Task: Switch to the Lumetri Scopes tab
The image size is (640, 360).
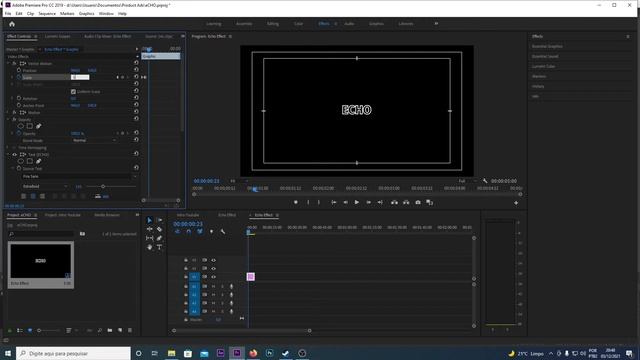Action: (x=58, y=36)
